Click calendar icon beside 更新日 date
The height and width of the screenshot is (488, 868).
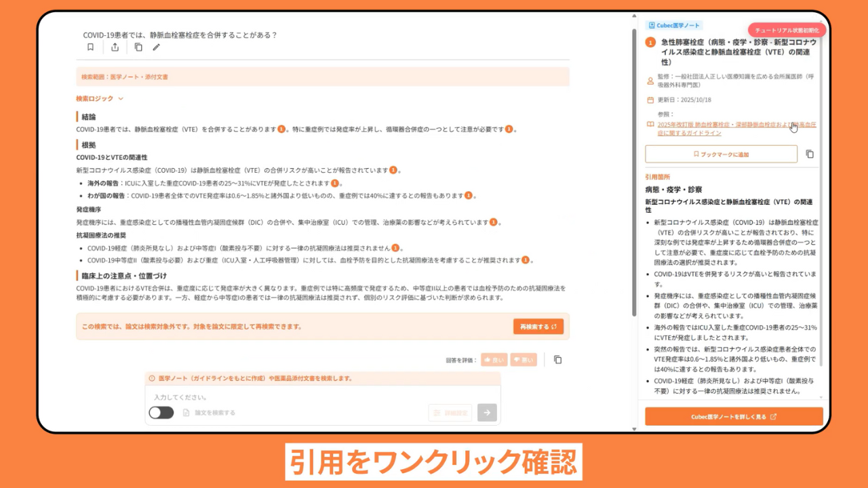(x=649, y=101)
